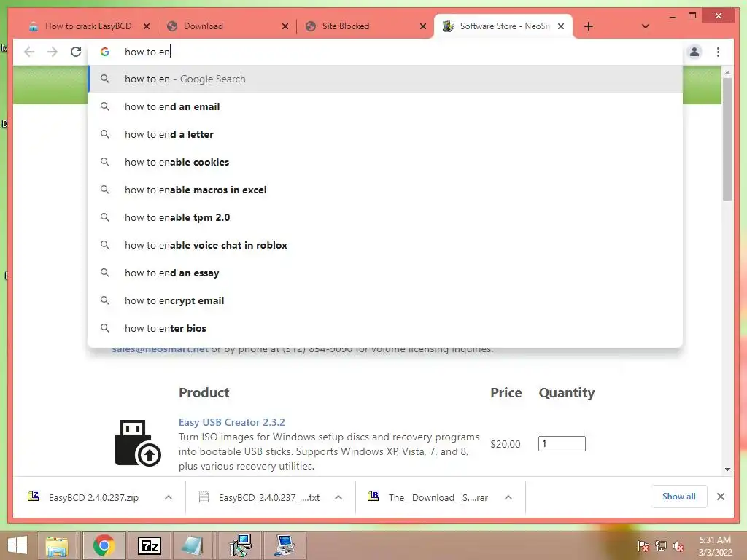This screenshot has height=560, width=747.
Task: Click the network tray icon
Action: 661,546
